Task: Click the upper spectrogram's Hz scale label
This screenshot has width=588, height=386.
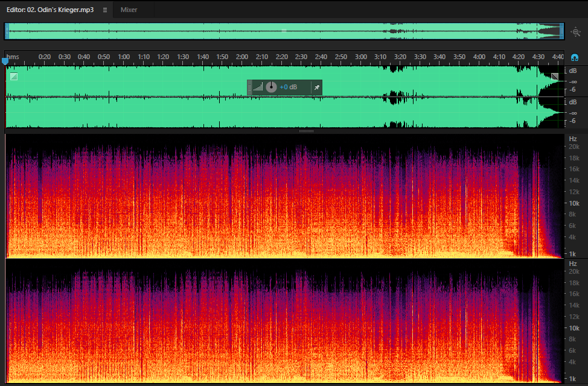Action: pos(573,139)
